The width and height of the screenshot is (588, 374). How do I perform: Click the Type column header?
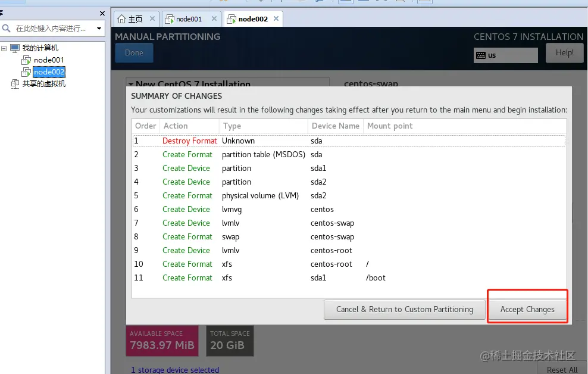click(263, 126)
